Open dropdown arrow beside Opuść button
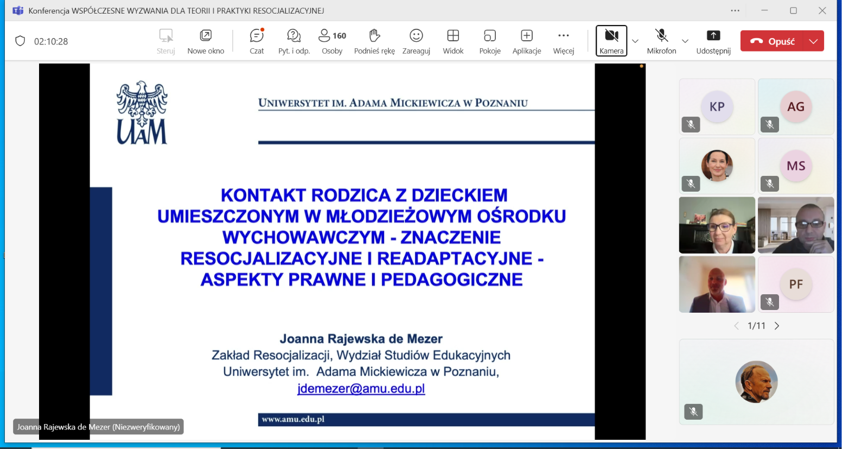 (813, 41)
